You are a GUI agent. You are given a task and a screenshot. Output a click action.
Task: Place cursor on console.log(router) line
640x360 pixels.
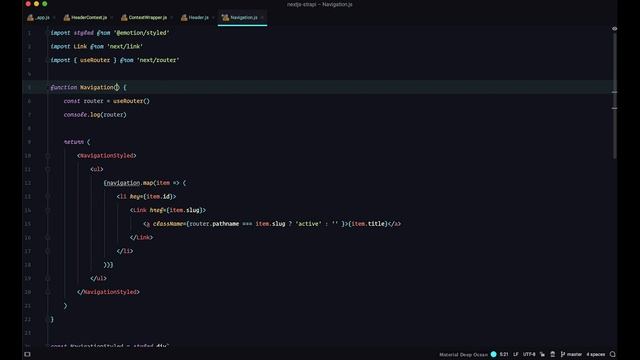[x=95, y=115]
